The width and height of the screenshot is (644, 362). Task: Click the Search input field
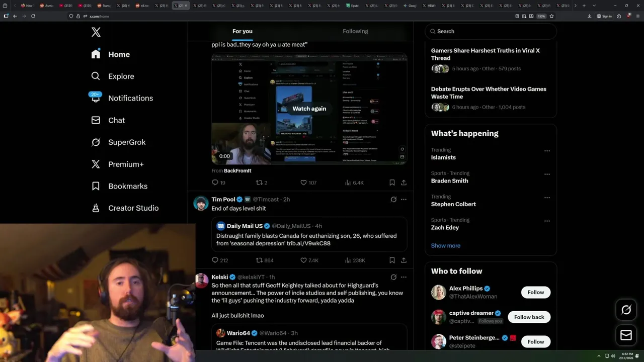click(491, 31)
